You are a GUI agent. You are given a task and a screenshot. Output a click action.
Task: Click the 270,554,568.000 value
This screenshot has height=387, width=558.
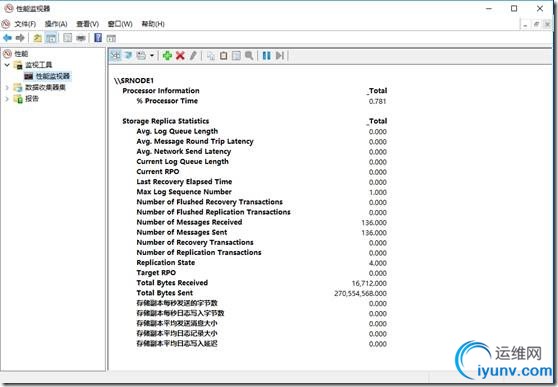tap(360, 293)
